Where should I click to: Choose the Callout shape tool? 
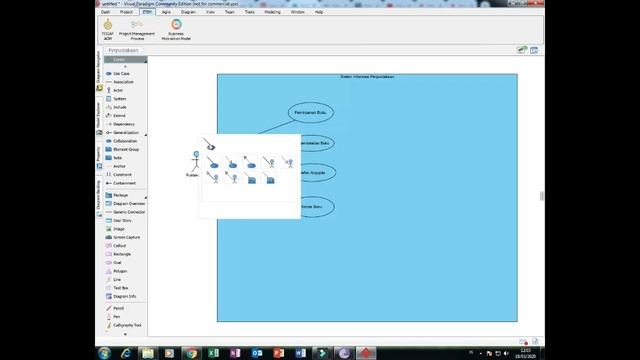tap(120, 246)
